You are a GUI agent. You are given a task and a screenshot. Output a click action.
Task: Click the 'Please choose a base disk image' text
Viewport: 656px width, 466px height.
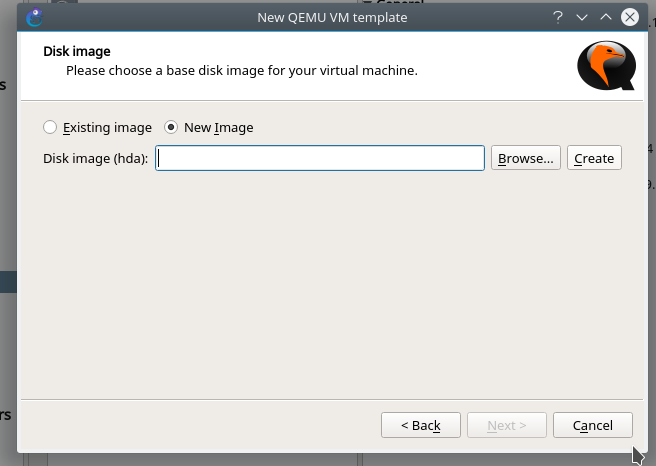tap(241, 71)
